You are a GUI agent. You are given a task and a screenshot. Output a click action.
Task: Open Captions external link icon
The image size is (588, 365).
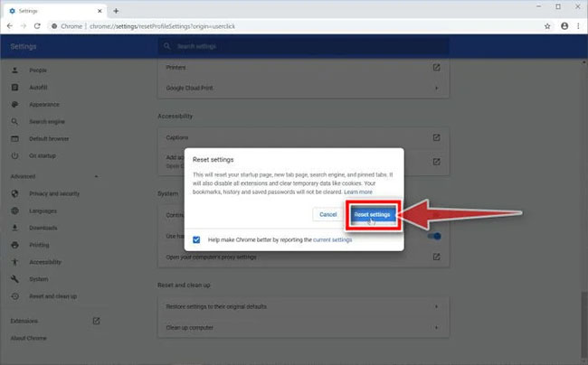pyautogui.click(x=436, y=137)
